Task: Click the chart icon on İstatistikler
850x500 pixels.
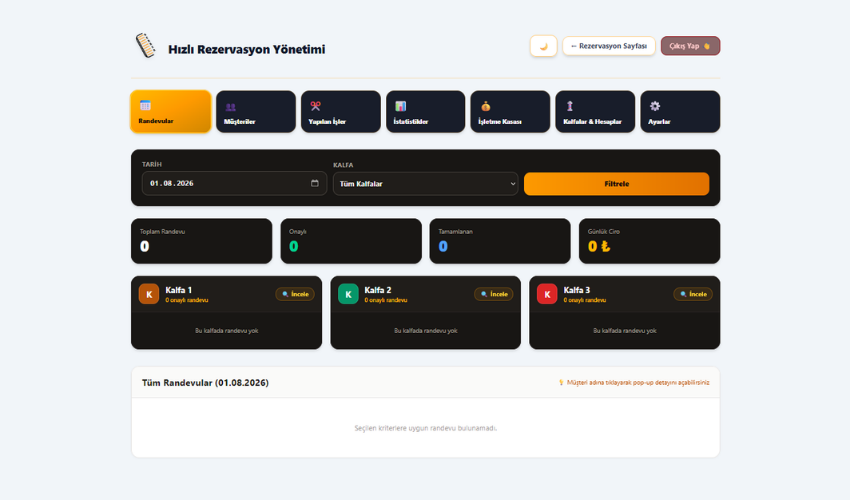Action: [x=400, y=106]
